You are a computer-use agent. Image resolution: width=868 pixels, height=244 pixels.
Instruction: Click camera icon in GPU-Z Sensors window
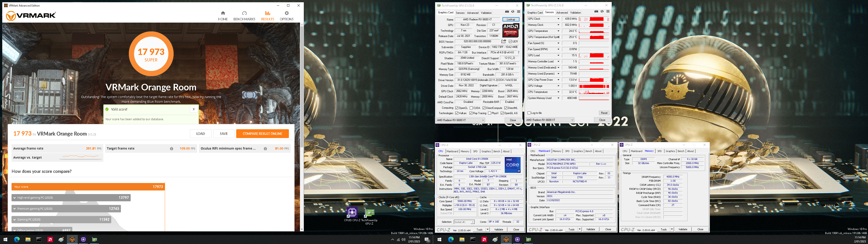coord(596,12)
